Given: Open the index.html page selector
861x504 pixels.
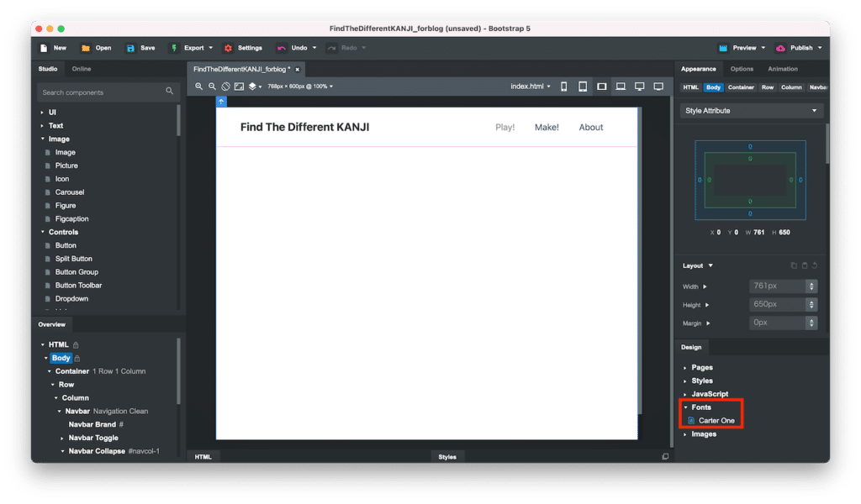Looking at the screenshot, I should point(531,87).
